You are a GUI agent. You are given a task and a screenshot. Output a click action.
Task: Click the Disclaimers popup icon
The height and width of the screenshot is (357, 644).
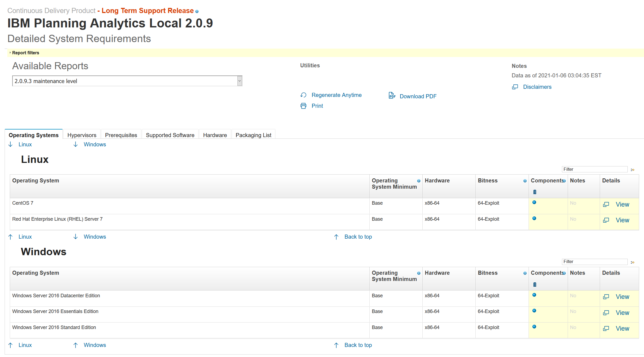pos(515,87)
